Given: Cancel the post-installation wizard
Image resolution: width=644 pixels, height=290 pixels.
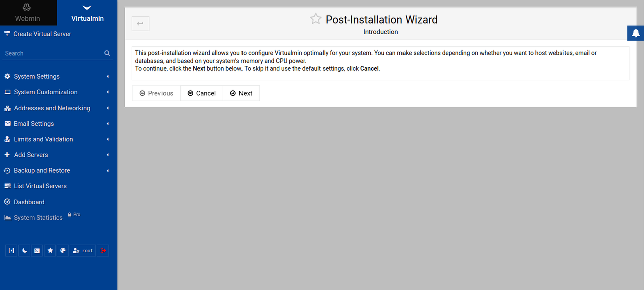Looking at the screenshot, I should [x=201, y=93].
